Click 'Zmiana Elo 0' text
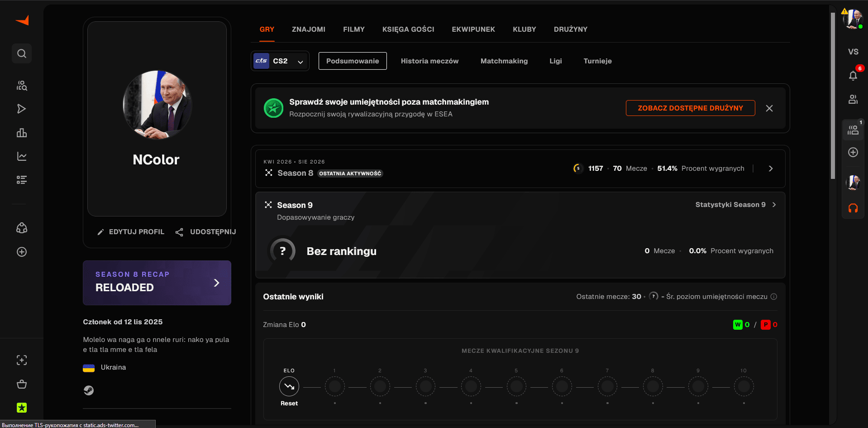The width and height of the screenshot is (868, 428). pyautogui.click(x=284, y=325)
